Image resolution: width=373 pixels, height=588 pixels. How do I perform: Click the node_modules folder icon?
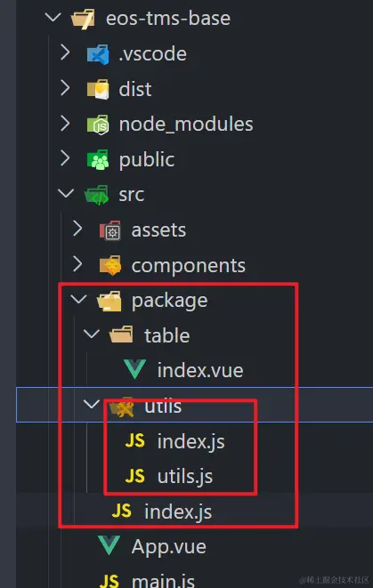pyautogui.click(x=98, y=125)
